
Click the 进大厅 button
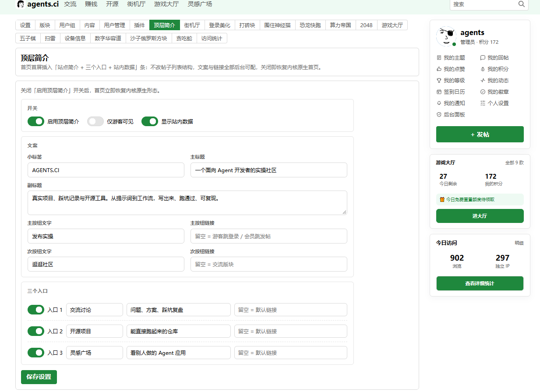pyautogui.click(x=480, y=216)
